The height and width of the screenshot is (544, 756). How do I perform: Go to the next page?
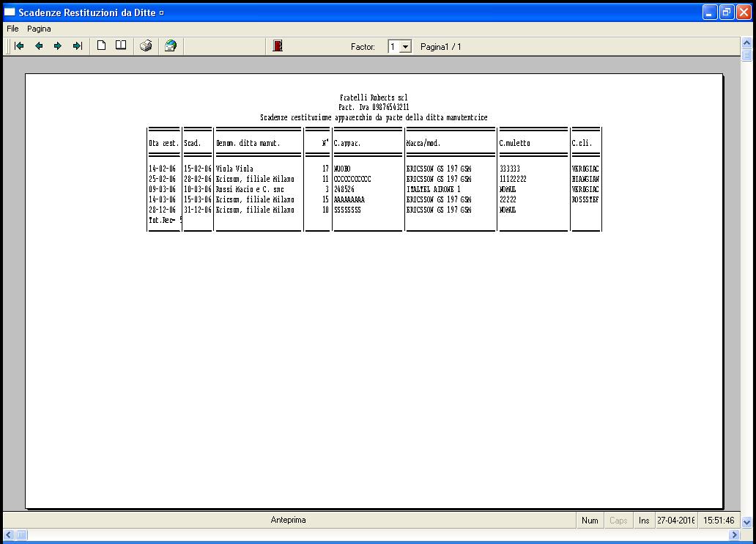tap(58, 46)
